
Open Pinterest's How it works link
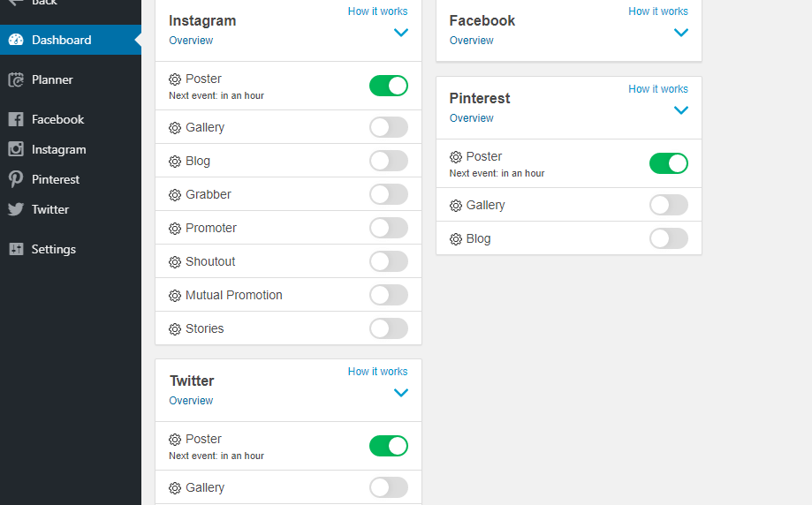(658, 89)
